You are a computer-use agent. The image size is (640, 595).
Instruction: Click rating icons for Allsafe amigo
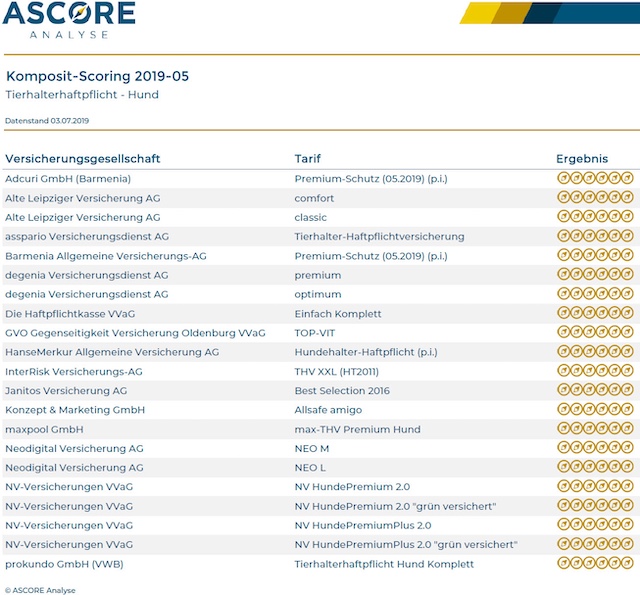pos(595,409)
